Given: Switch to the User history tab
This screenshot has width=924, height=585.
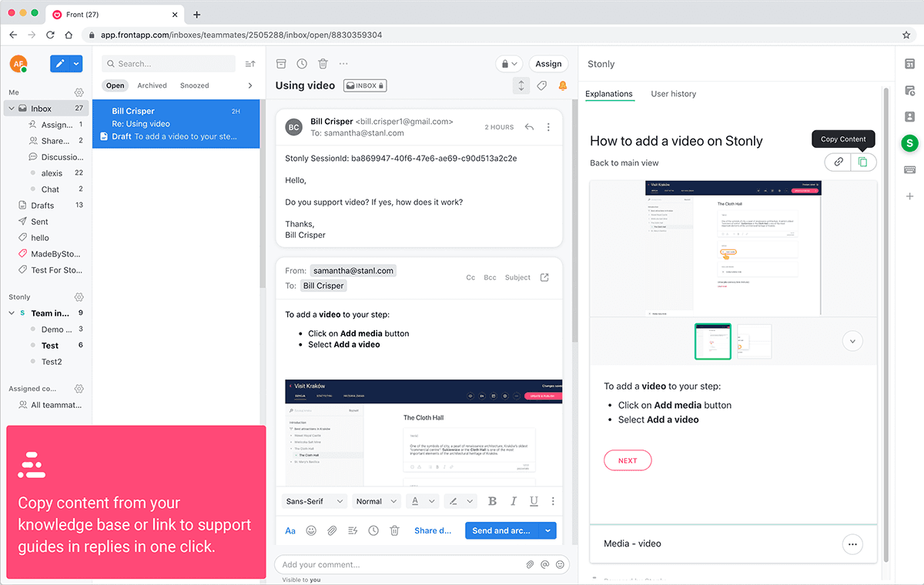Looking at the screenshot, I should [673, 94].
